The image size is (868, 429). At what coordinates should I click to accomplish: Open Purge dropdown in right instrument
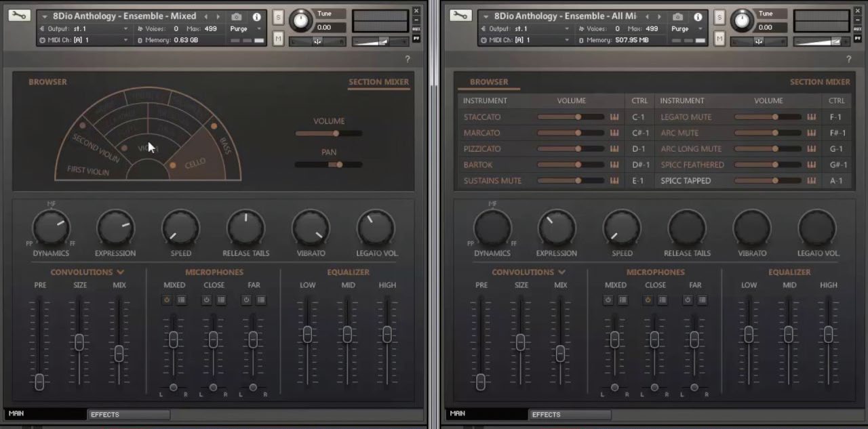687,28
